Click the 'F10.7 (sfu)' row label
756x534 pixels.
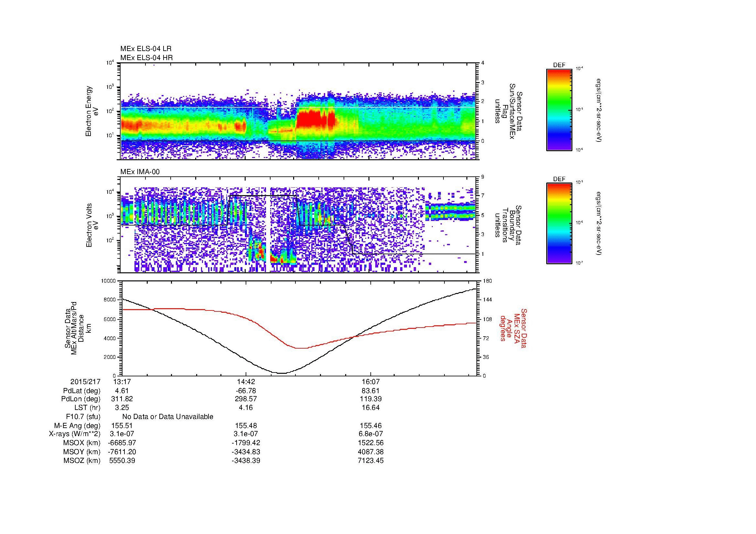tap(83, 417)
